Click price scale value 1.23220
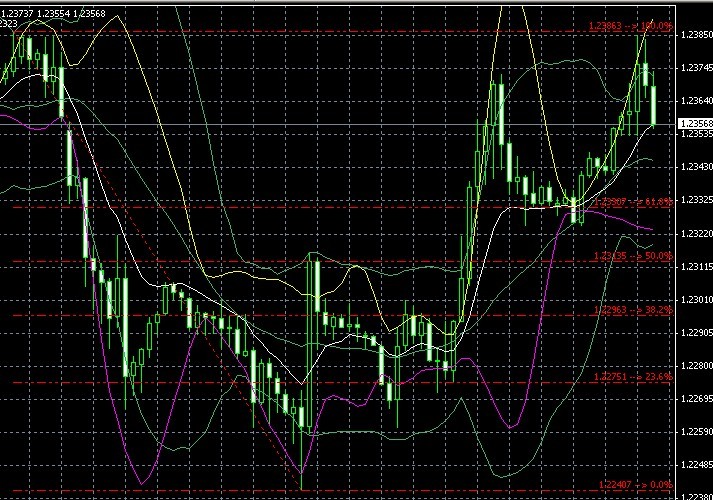Viewport: 713px width, 500px height. point(697,233)
